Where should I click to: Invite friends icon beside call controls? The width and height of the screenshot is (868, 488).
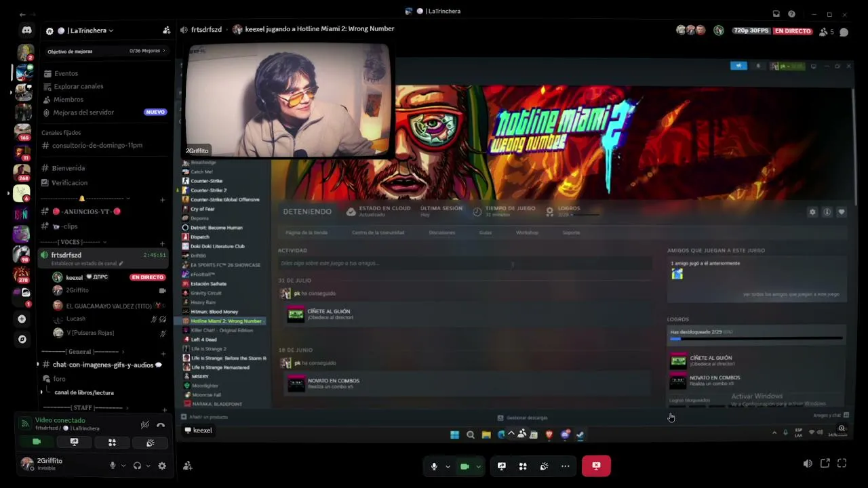click(x=188, y=466)
